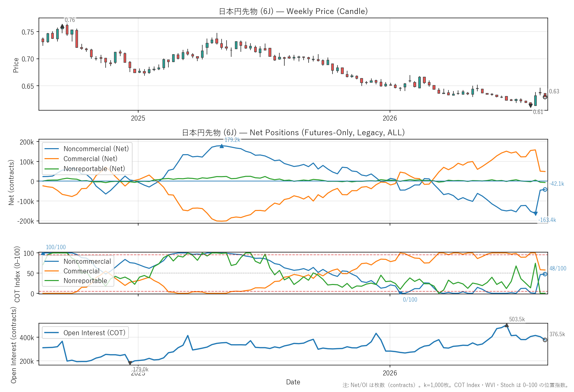Viewport: 574px width, 392px height.
Task: Select 'Noncommercial' in the COT Index legend
Action: tap(87, 261)
